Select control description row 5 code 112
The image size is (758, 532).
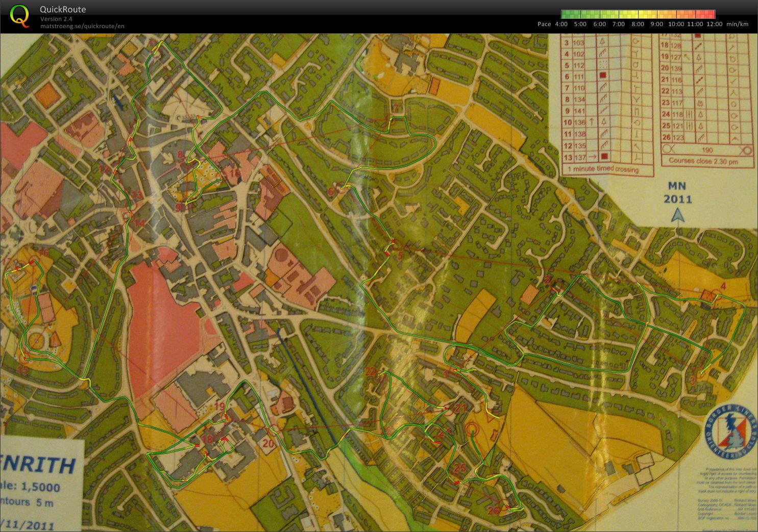tap(607, 65)
